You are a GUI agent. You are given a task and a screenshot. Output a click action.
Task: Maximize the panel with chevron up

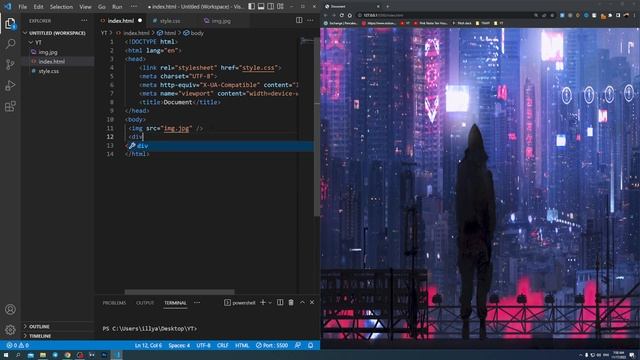(302, 302)
